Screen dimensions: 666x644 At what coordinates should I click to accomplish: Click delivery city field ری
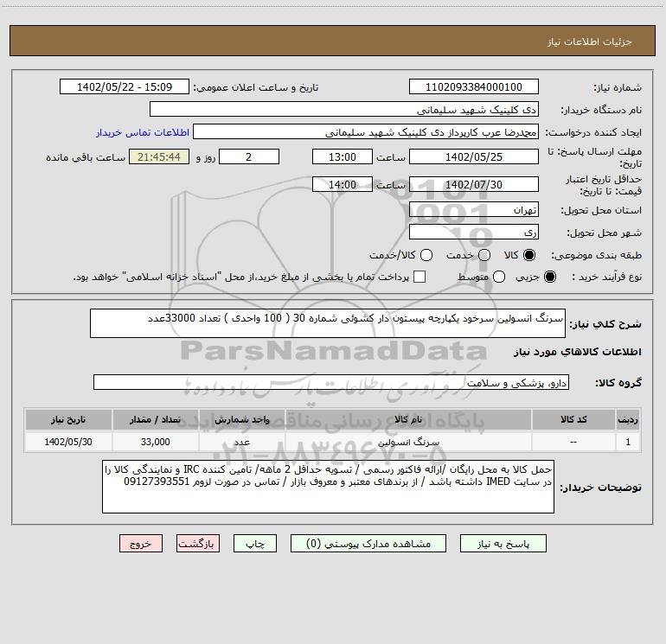474,233
